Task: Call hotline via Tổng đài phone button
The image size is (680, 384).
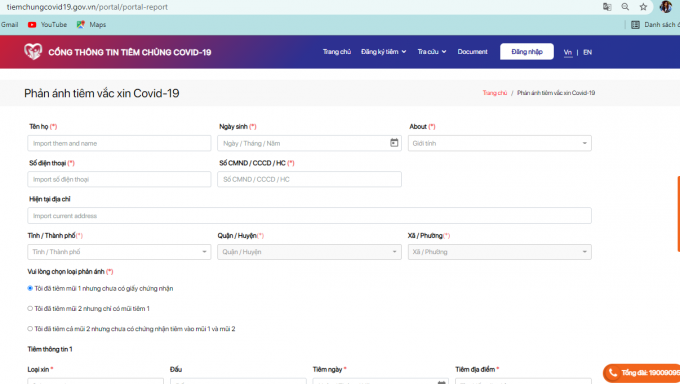Action: tap(642, 373)
